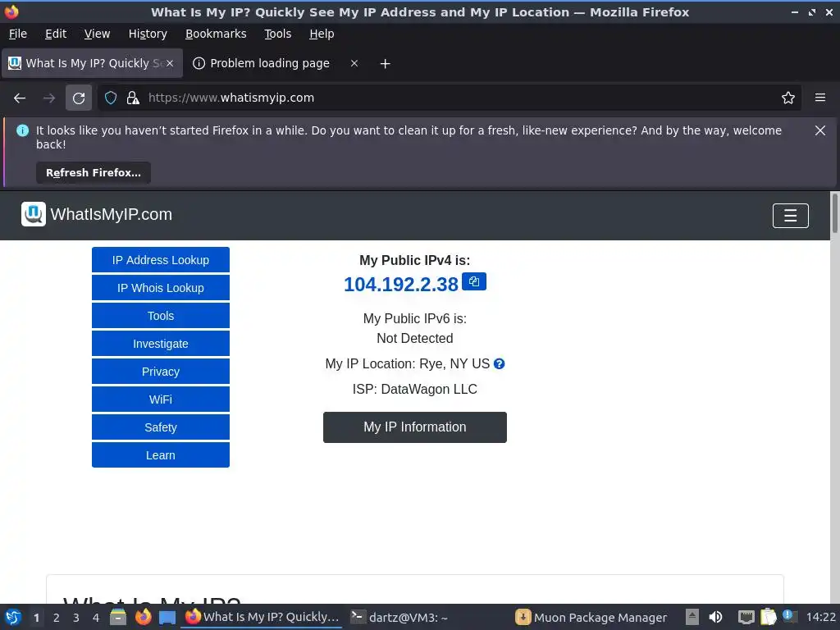
Task: Go back using the browser back arrow
Action: click(x=20, y=98)
